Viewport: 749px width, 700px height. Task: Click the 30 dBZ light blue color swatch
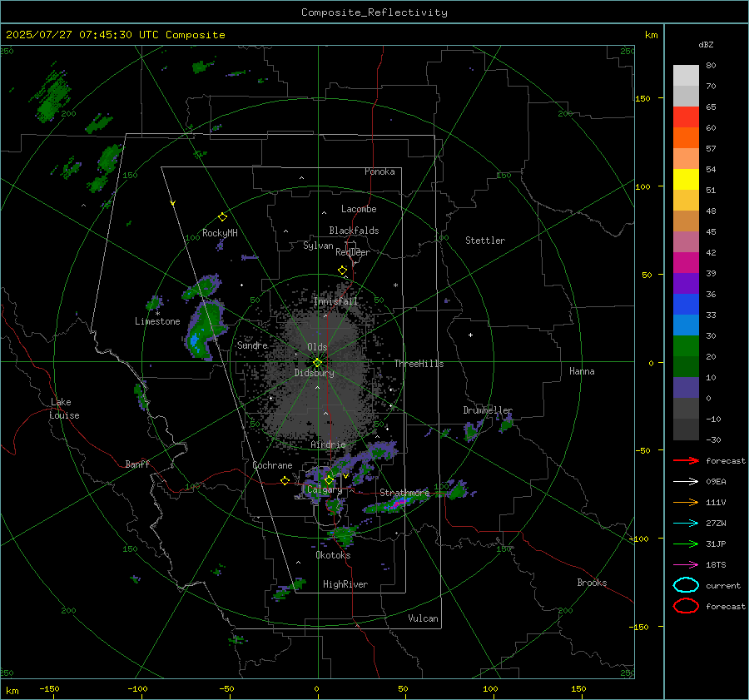[686, 325]
